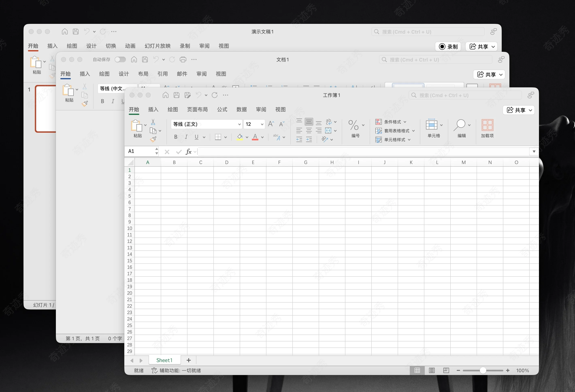
Task: Click the Format Painter brush in Excel
Action: [153, 139]
